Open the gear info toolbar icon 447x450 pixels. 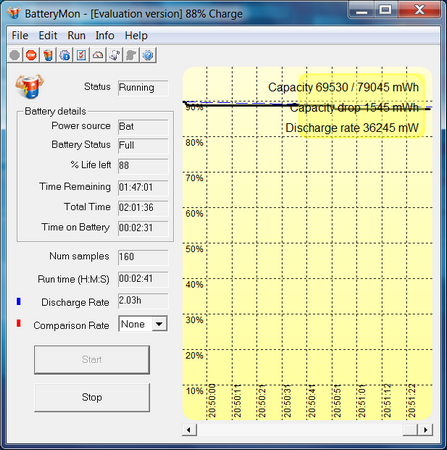coord(65,55)
